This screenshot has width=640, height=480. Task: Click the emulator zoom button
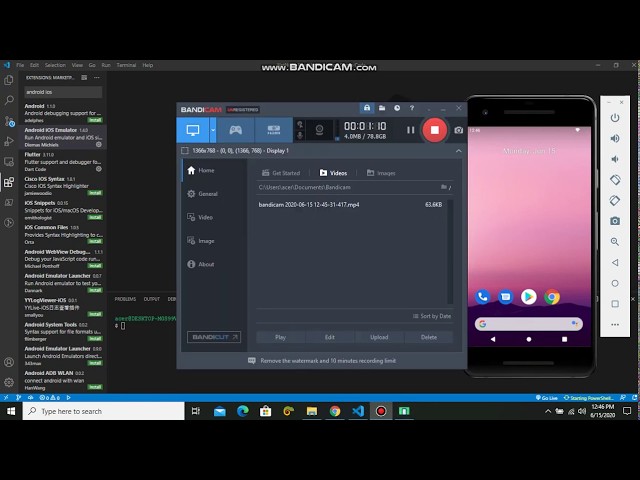click(x=615, y=242)
